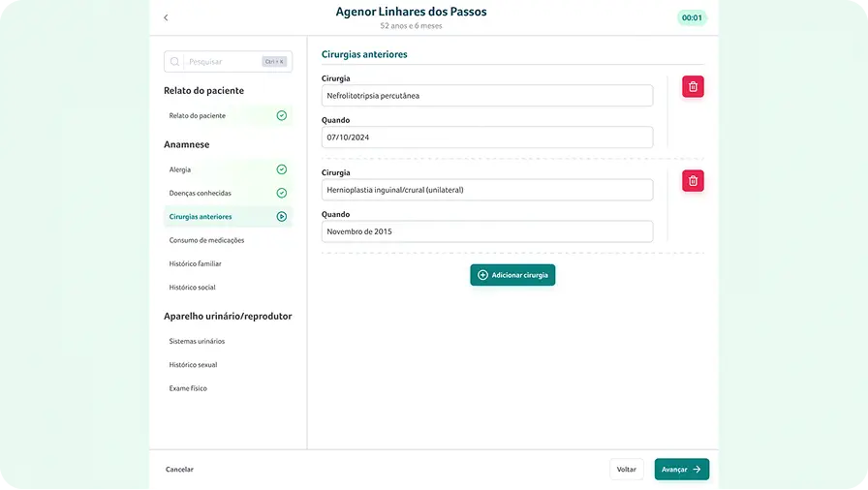The image size is (868, 490).
Task: Open the Exame físico section
Action: [188, 388]
